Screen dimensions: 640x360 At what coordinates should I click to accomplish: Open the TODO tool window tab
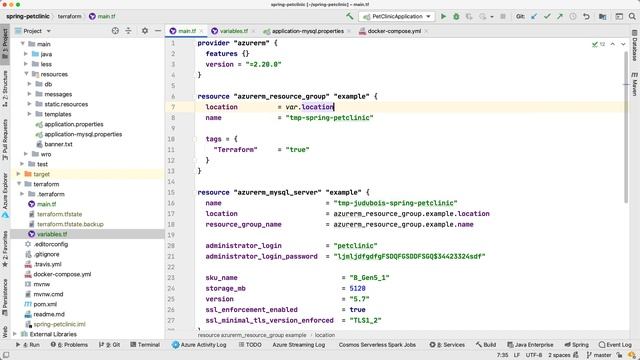pos(250,345)
